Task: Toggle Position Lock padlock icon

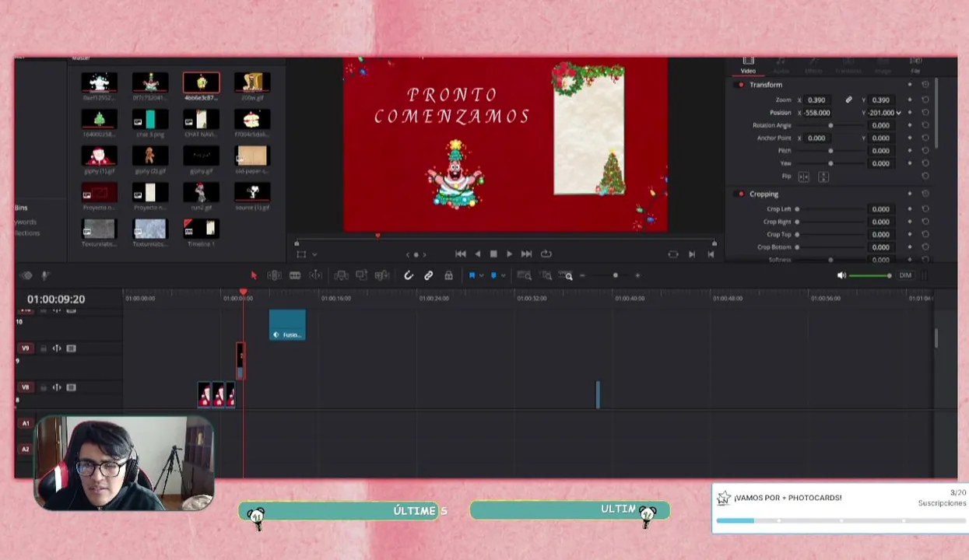Action: pyautogui.click(x=448, y=275)
